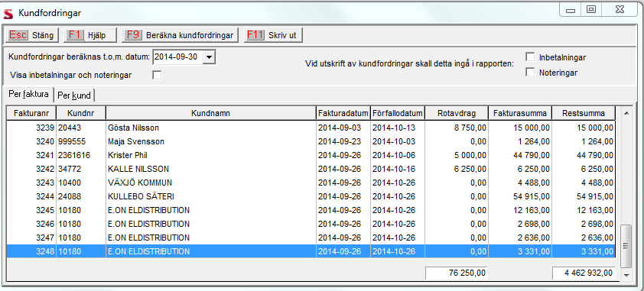Enable the Inbetalningar report checkbox

coord(530,57)
